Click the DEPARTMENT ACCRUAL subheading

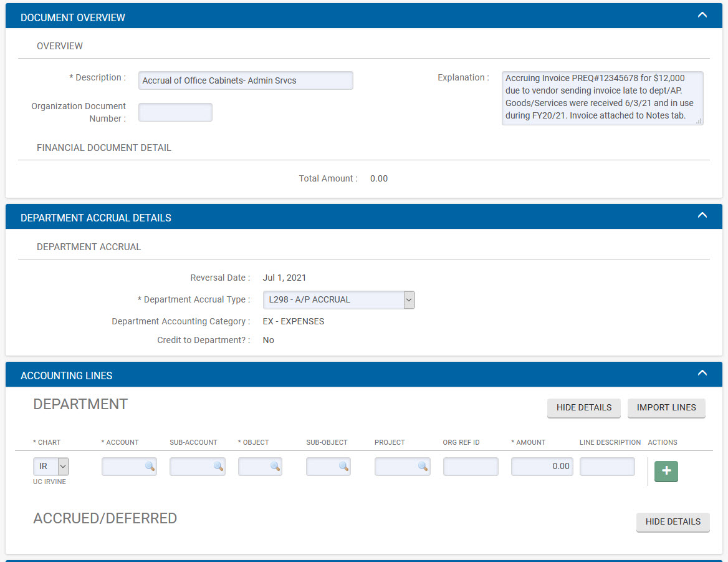[x=89, y=247]
